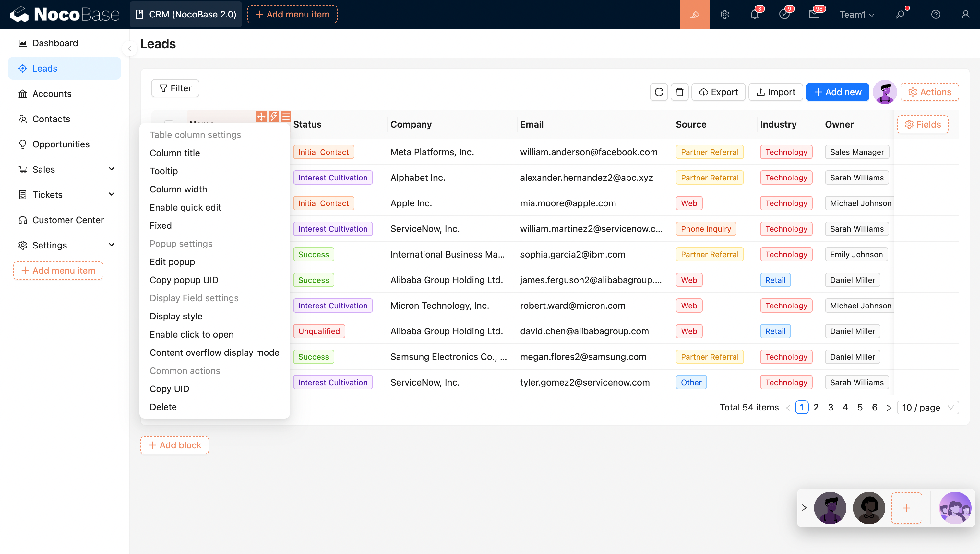Expand the Sales menu group
The image size is (980, 554).
[x=111, y=169]
